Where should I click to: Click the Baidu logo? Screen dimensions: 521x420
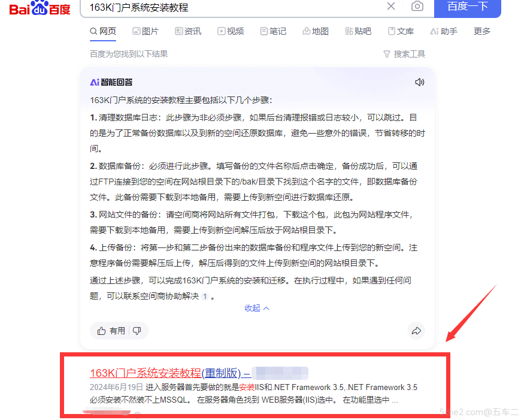coord(40,8)
